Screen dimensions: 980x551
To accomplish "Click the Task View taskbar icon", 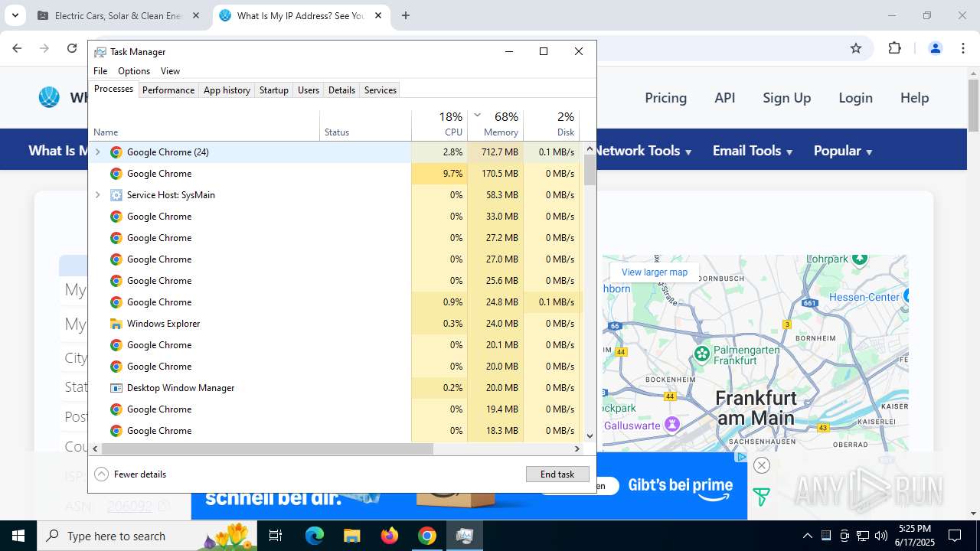I will [276, 536].
